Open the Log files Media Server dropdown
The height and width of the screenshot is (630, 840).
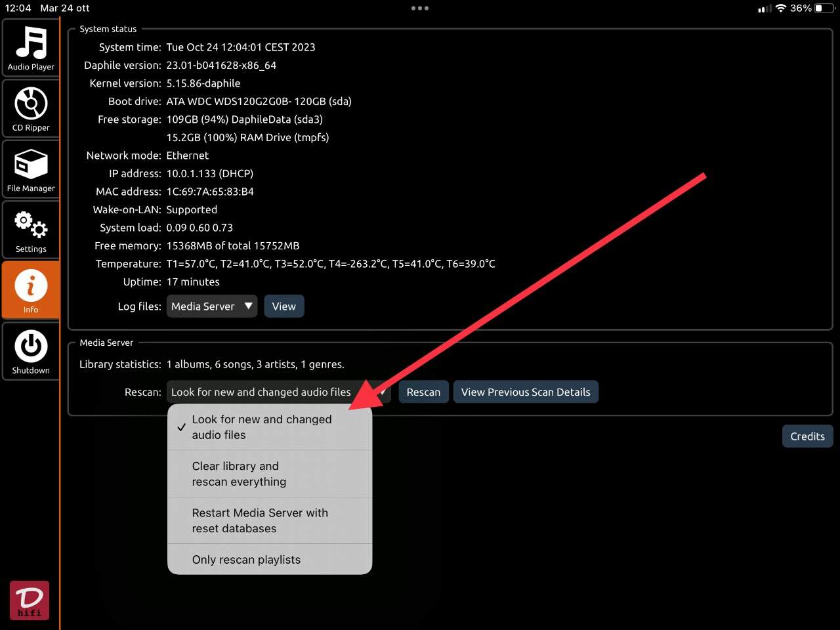pyautogui.click(x=212, y=306)
